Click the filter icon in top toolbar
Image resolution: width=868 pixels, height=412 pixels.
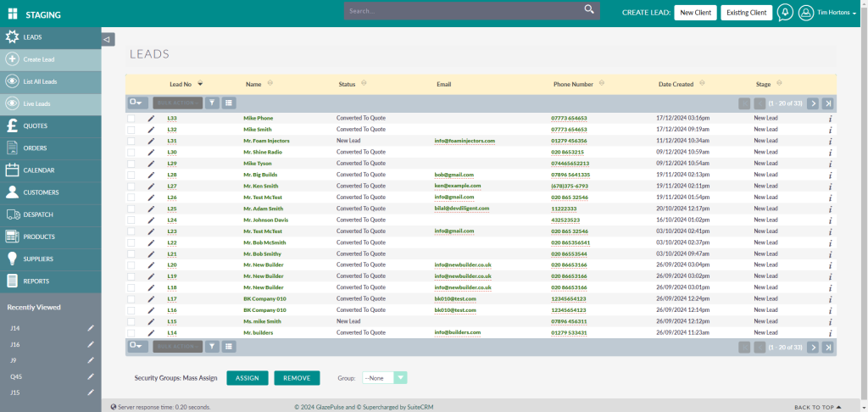point(213,103)
